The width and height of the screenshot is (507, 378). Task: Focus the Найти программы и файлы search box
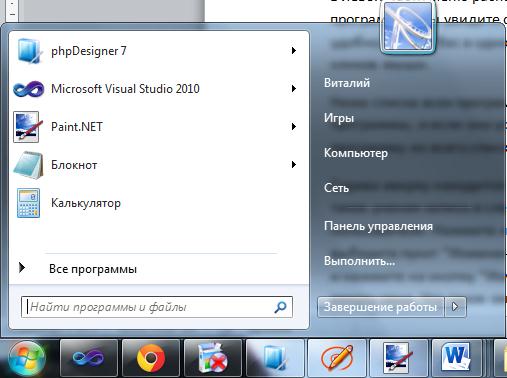[x=157, y=307]
